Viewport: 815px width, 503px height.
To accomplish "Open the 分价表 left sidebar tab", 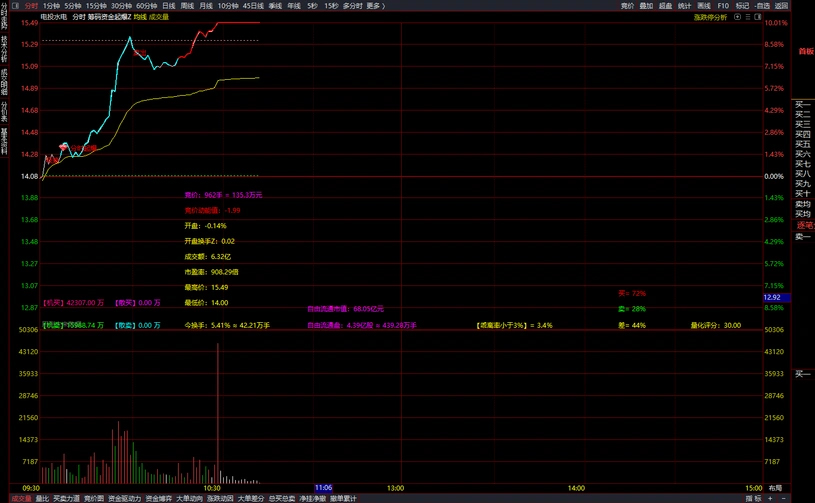I will coord(4,112).
